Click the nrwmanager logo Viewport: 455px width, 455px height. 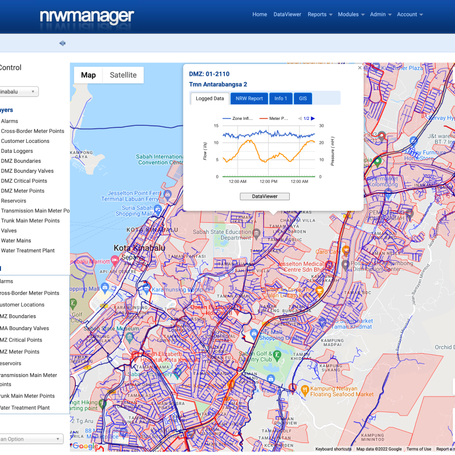pos(87,16)
